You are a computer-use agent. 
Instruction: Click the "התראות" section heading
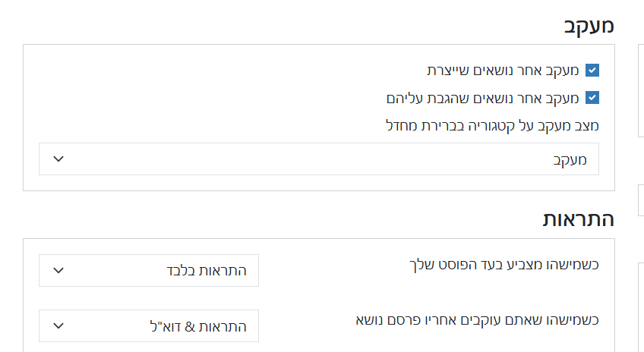click(x=578, y=220)
